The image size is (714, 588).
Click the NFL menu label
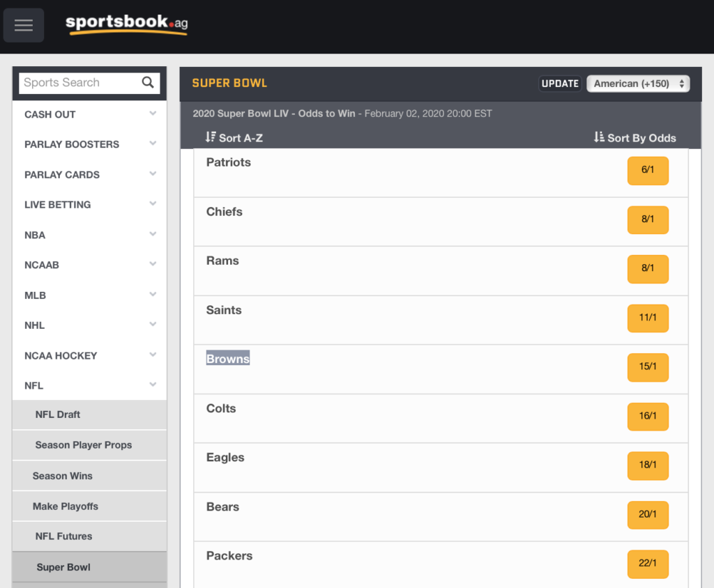34,386
